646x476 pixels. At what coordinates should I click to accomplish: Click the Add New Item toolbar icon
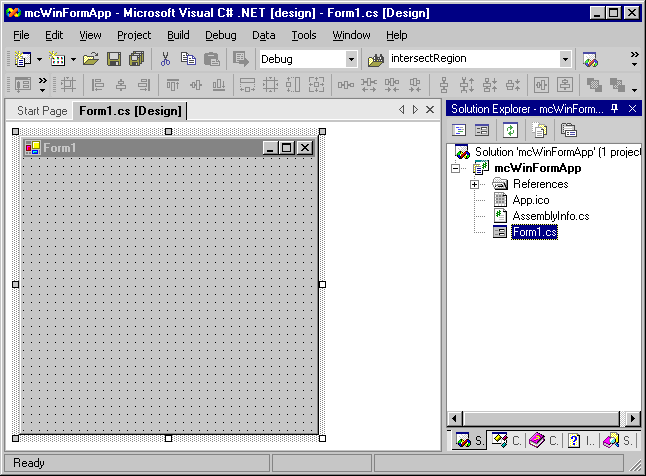(57, 59)
